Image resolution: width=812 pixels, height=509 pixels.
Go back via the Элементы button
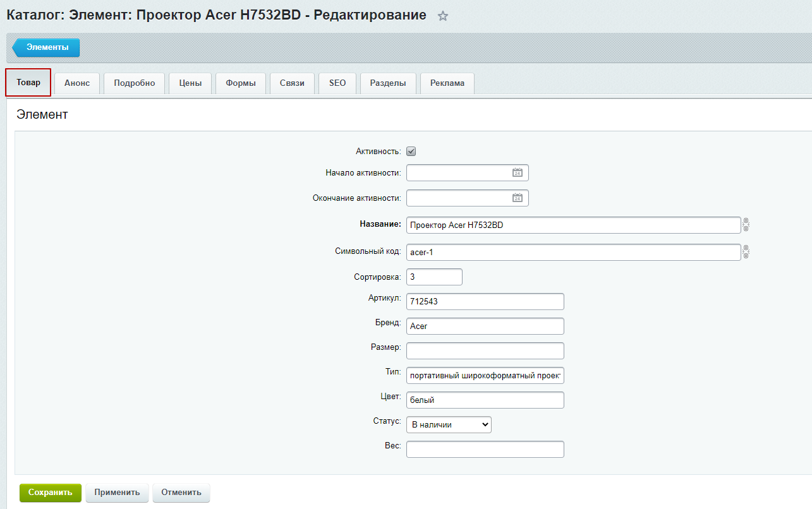(46, 47)
